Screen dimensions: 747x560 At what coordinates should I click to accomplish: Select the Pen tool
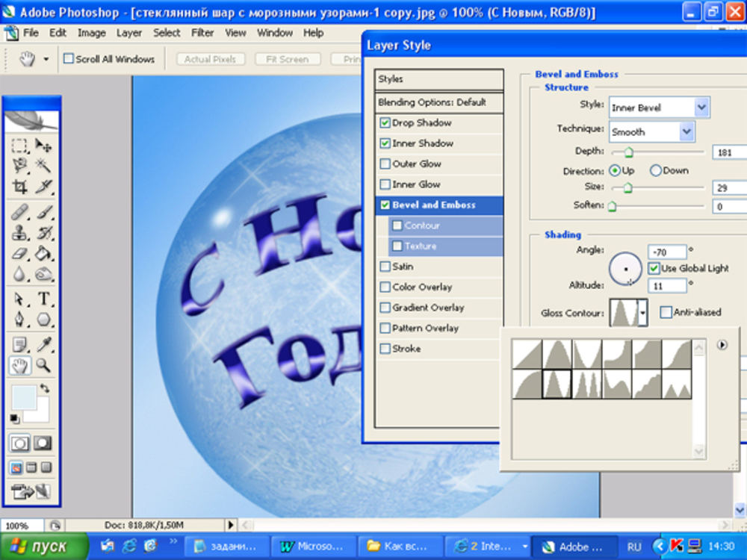[19, 319]
